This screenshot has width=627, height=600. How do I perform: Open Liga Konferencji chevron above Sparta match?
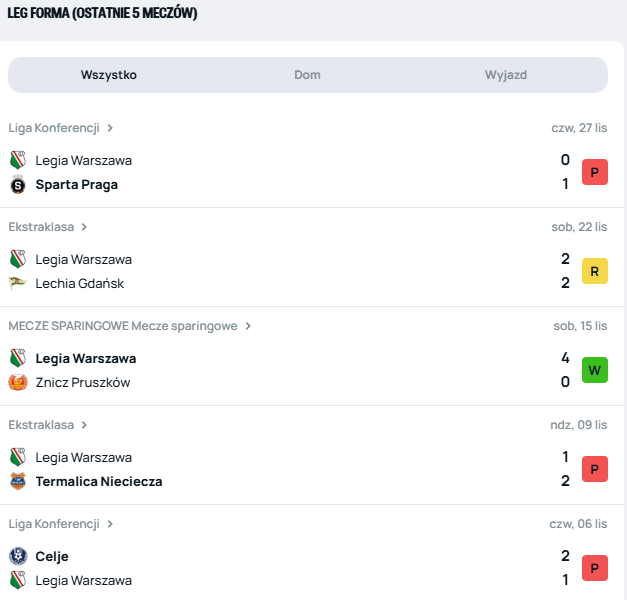(110, 128)
